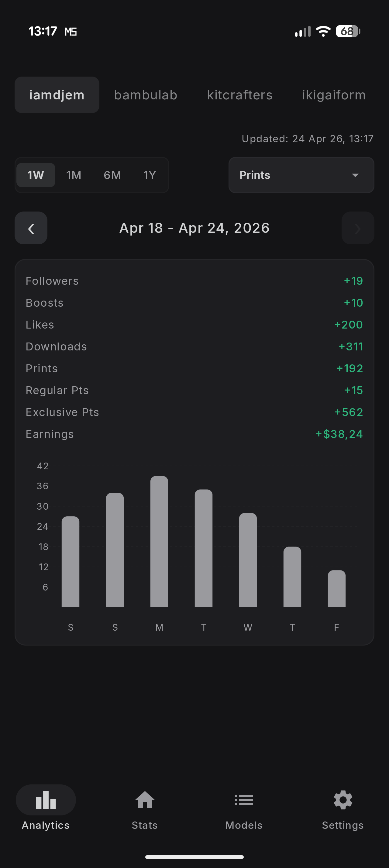The height and width of the screenshot is (868, 389).
Task: Tap the Stats home icon
Action: coord(144,800)
